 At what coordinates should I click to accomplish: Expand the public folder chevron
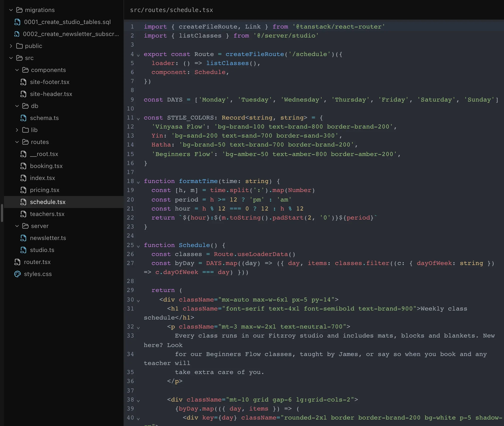[11, 46]
